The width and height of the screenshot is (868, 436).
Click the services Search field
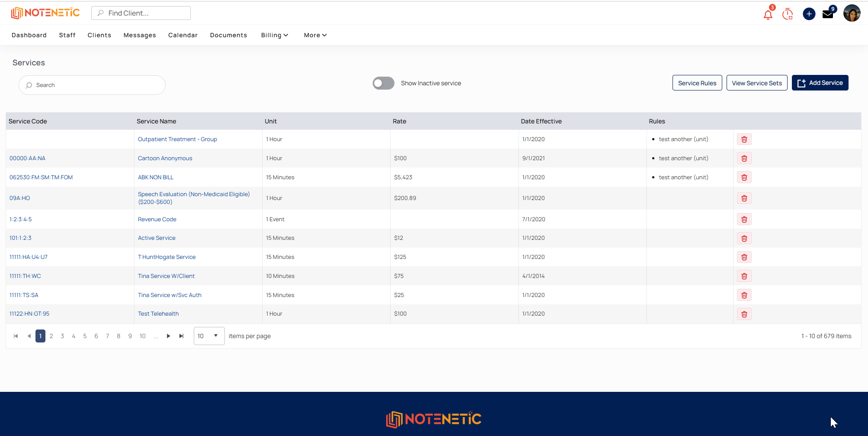(92, 85)
